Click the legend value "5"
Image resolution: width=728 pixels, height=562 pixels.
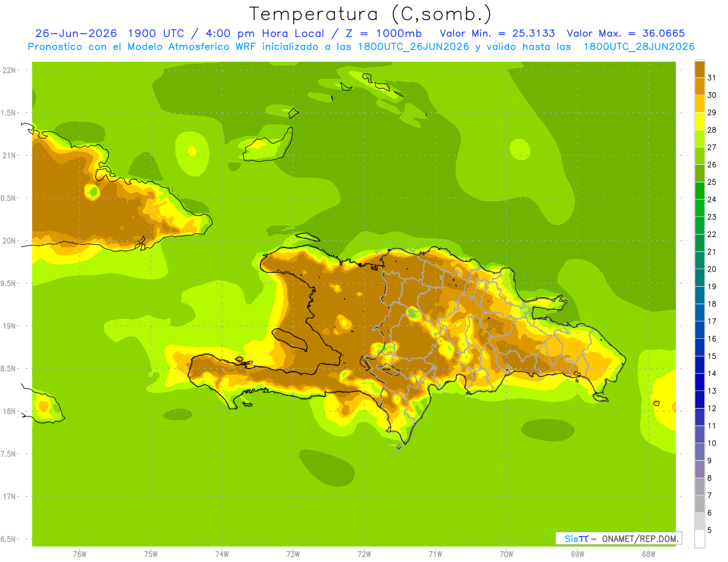(x=710, y=530)
